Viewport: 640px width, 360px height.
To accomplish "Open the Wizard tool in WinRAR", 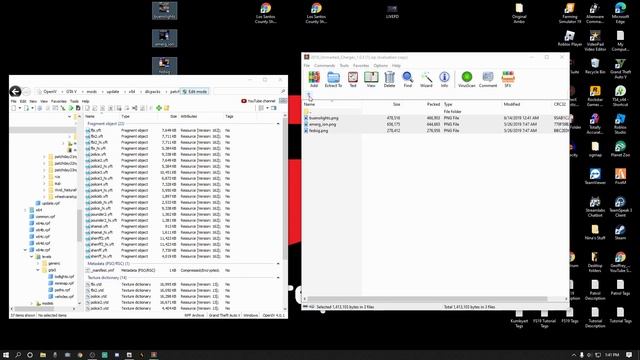I will [x=426, y=79].
